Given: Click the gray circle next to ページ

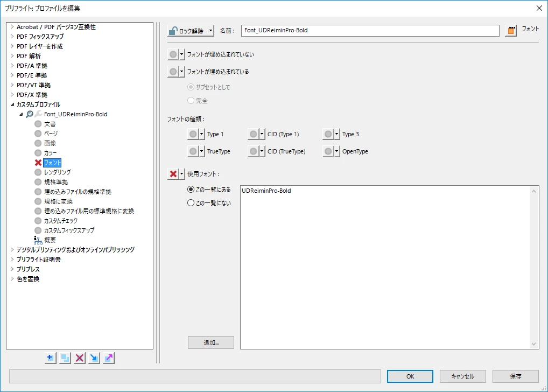Looking at the screenshot, I should (x=38, y=133).
